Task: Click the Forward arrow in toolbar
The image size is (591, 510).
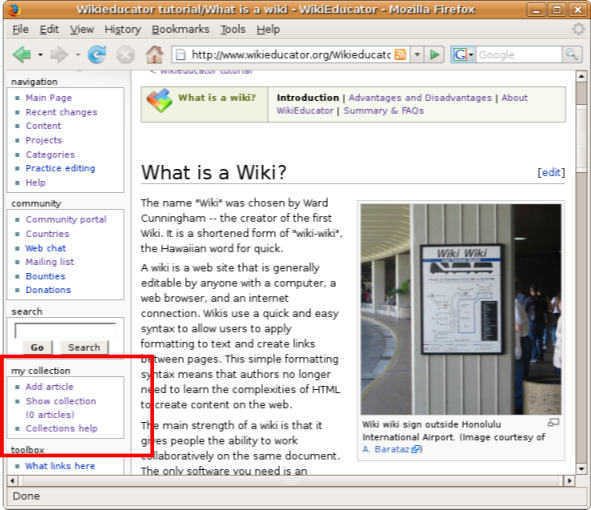Action: [x=59, y=55]
